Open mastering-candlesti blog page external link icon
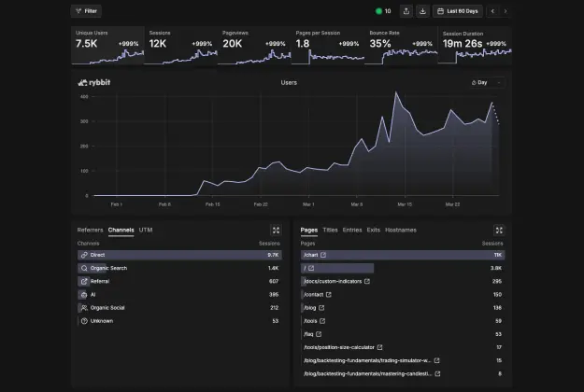 click(437, 373)
